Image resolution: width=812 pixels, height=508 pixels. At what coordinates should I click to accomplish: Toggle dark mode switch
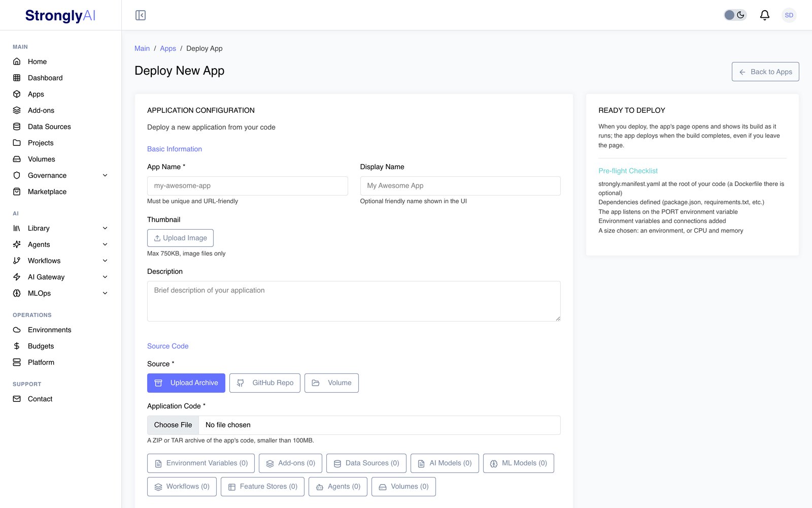pos(735,15)
